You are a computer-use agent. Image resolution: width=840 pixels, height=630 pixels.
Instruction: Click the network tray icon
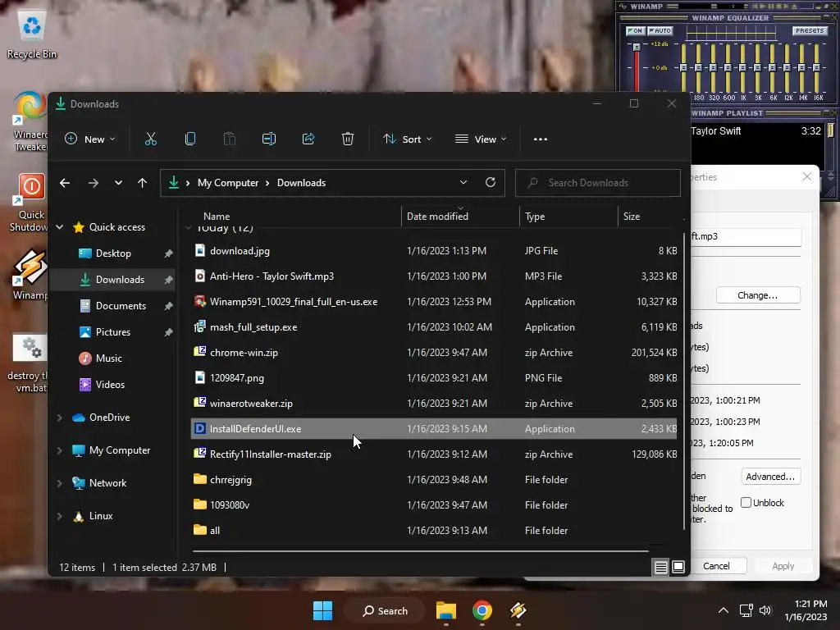[746, 610]
